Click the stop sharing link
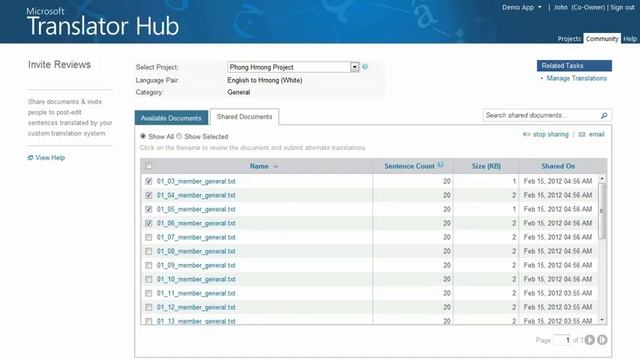640x360 pixels. coord(551,134)
